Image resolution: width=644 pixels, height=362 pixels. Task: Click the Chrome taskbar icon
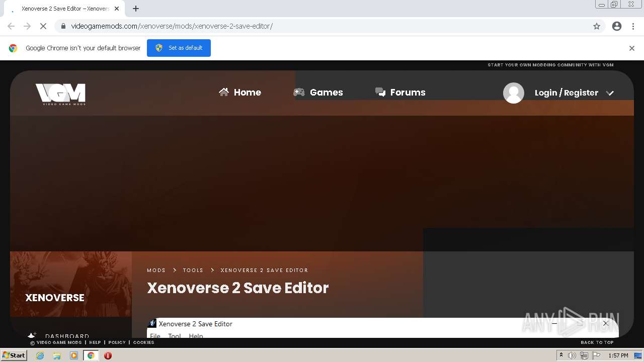click(91, 355)
